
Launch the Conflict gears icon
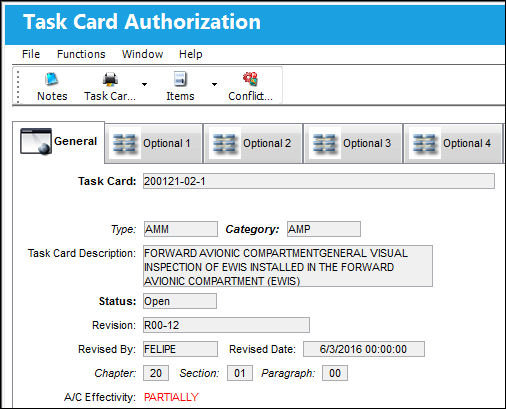coord(250,79)
